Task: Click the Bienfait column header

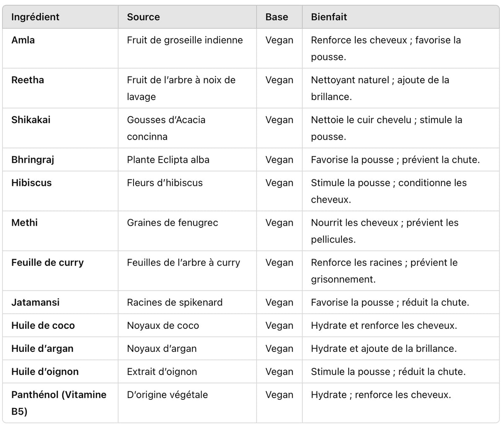Action: click(x=329, y=17)
